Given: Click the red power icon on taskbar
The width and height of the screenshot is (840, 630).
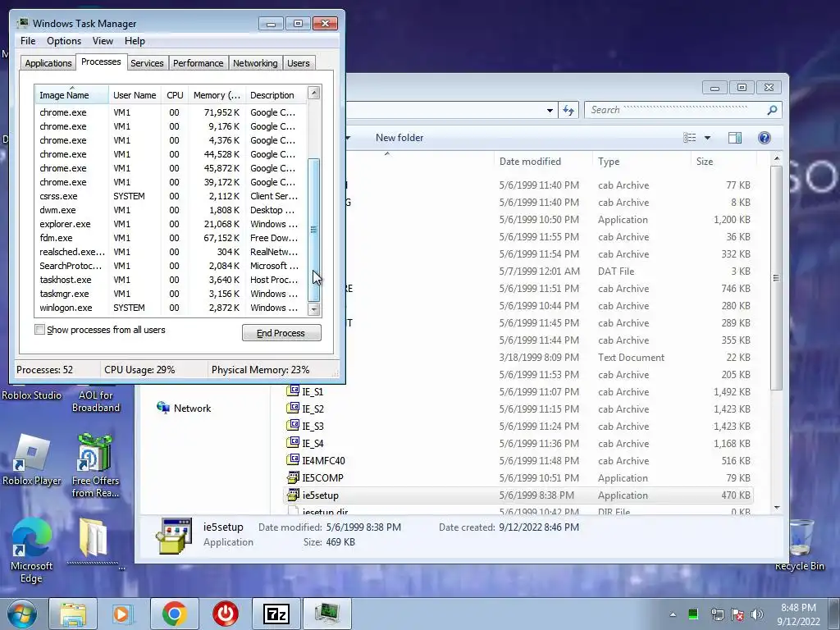Looking at the screenshot, I should tap(225, 614).
